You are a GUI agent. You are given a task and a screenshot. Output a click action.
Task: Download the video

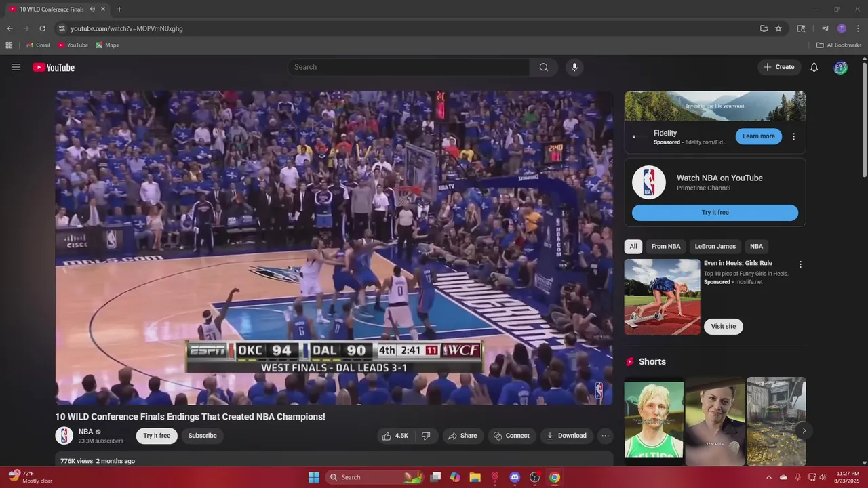pyautogui.click(x=567, y=436)
